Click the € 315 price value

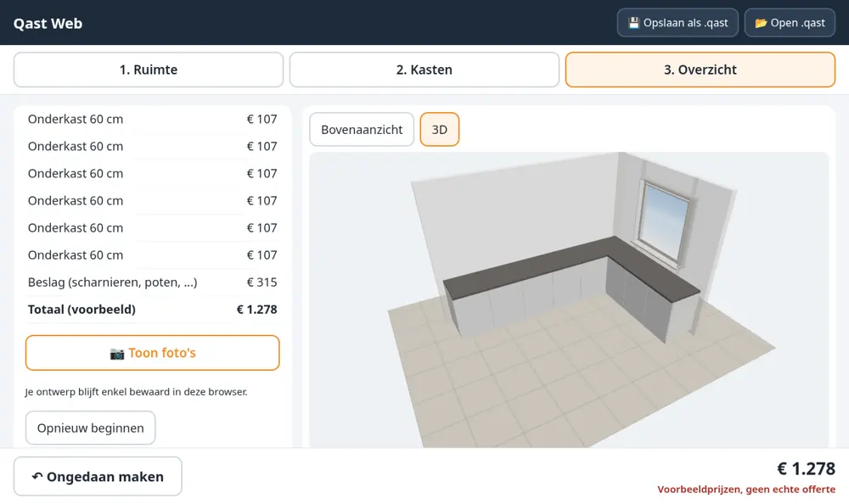click(262, 282)
